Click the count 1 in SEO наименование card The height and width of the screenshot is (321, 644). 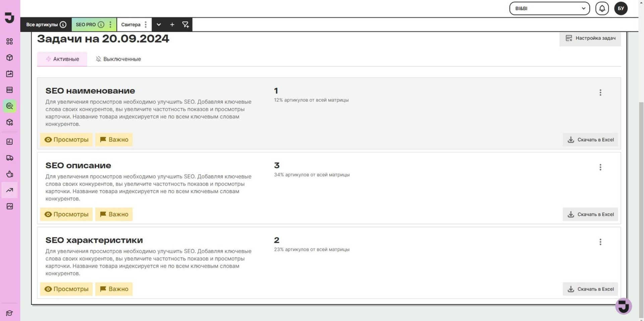(276, 91)
